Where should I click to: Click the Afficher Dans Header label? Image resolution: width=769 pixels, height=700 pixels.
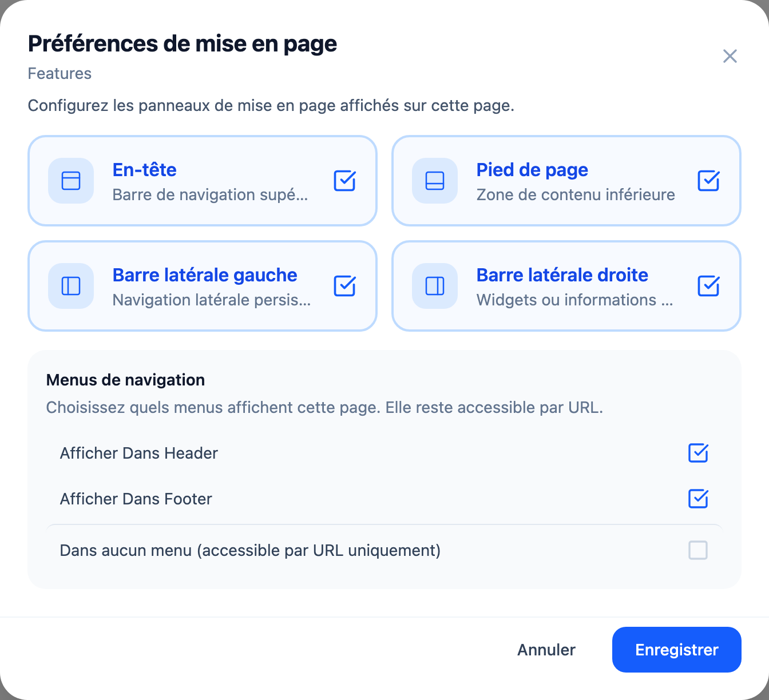139,453
